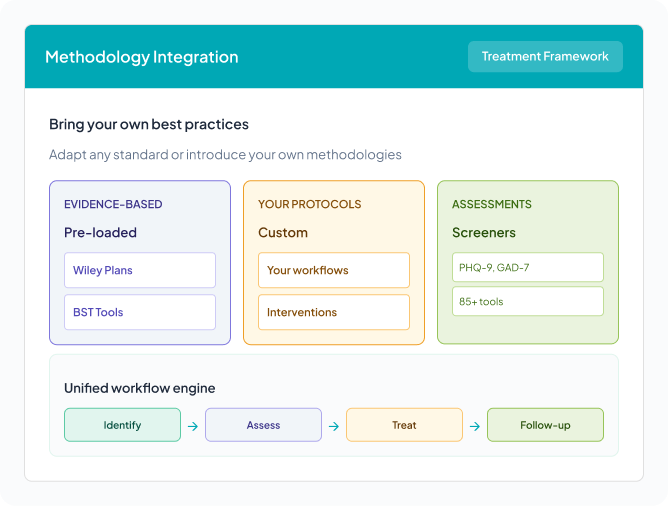Click the arrow between Assess and Treat
The height and width of the screenshot is (506, 668).
pyautogui.click(x=333, y=425)
